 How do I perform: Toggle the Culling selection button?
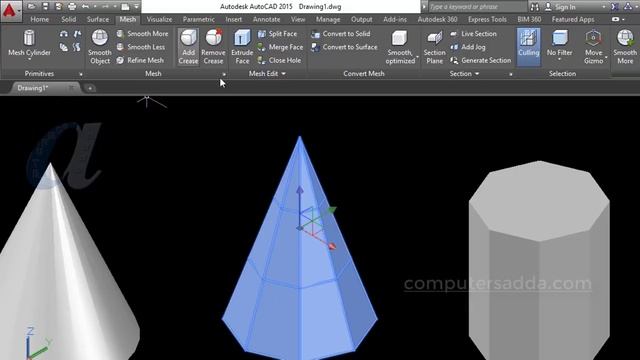coord(529,47)
